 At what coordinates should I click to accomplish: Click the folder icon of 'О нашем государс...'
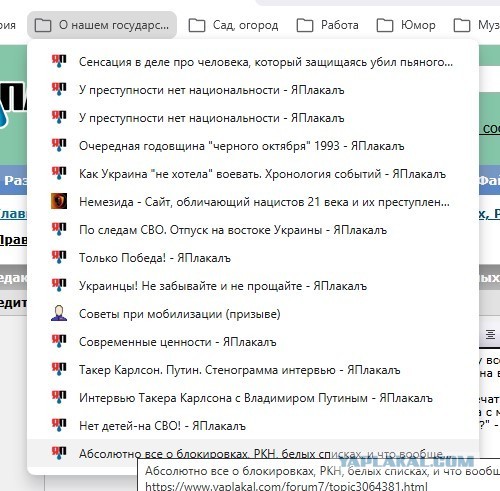click(x=43, y=25)
